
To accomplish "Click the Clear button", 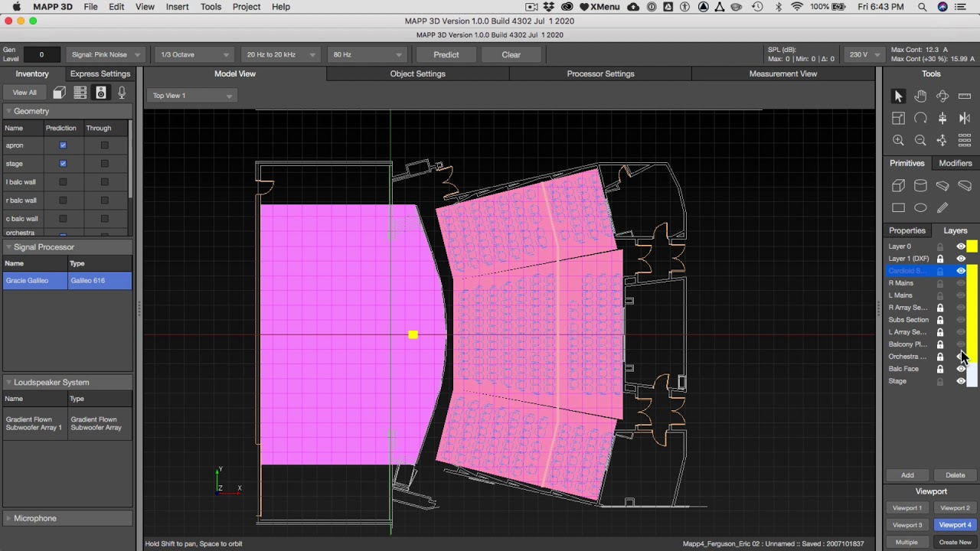I will [511, 55].
